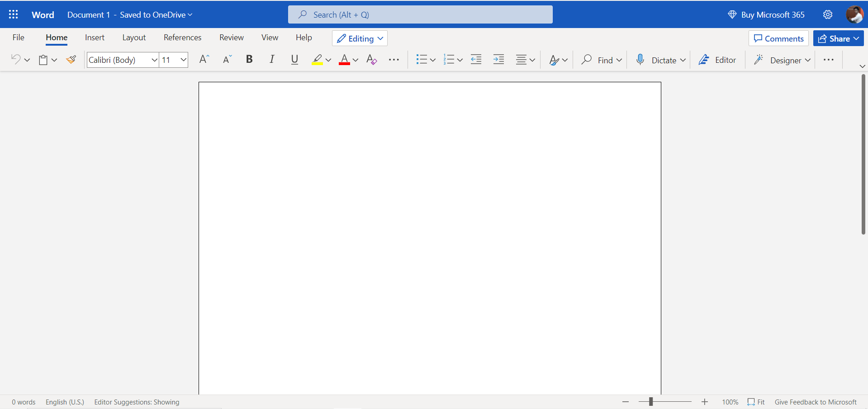868x409 pixels.
Task: Click the Comments button
Action: coord(778,38)
